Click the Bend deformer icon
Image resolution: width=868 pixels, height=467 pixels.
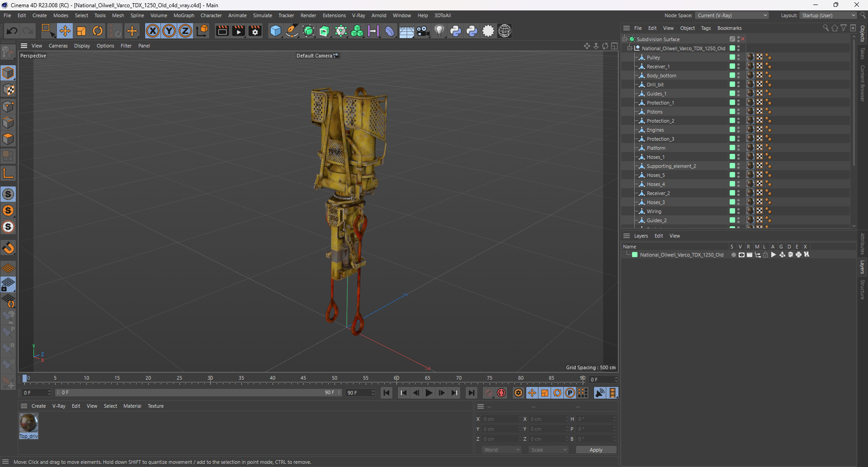[x=390, y=31]
